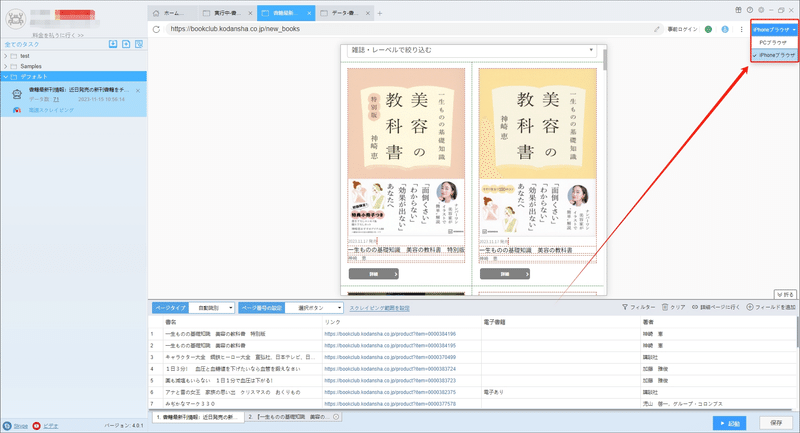Open the product link ending 0000383724

(390, 369)
